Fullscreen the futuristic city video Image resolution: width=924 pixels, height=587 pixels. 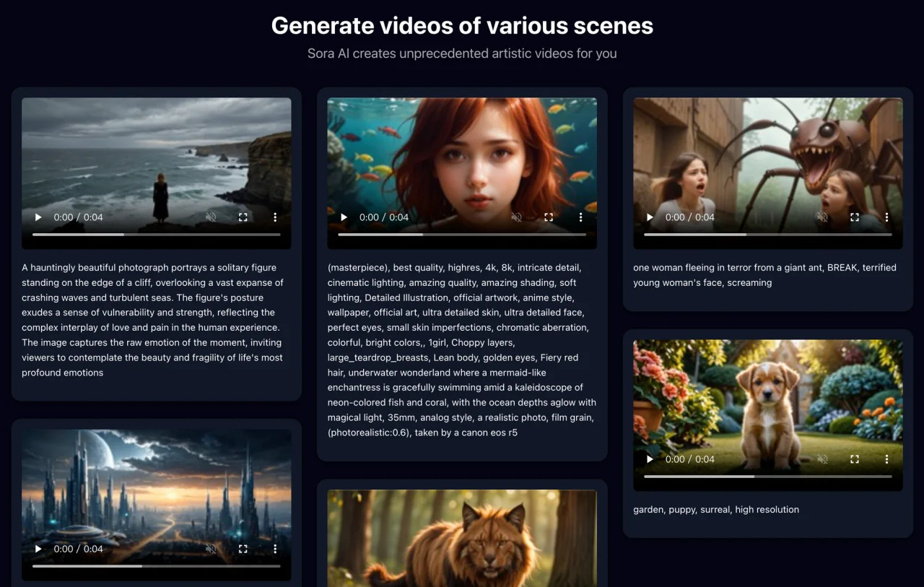[243, 549]
